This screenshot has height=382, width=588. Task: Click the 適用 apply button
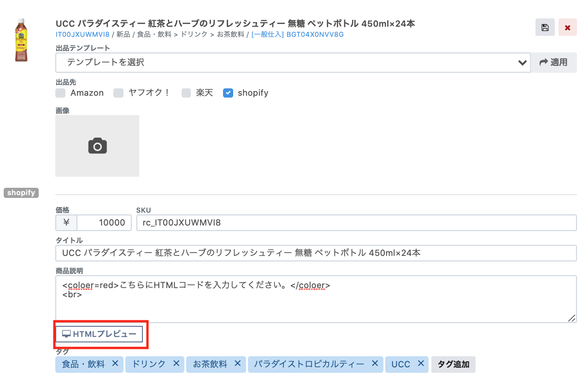point(553,63)
